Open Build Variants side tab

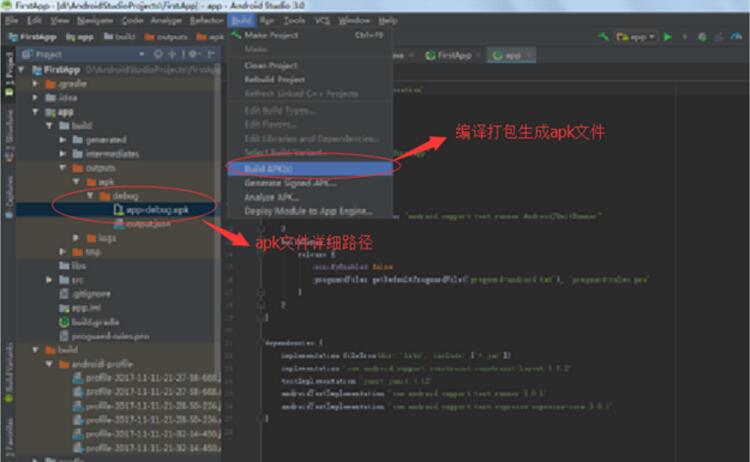pyautogui.click(x=9, y=372)
